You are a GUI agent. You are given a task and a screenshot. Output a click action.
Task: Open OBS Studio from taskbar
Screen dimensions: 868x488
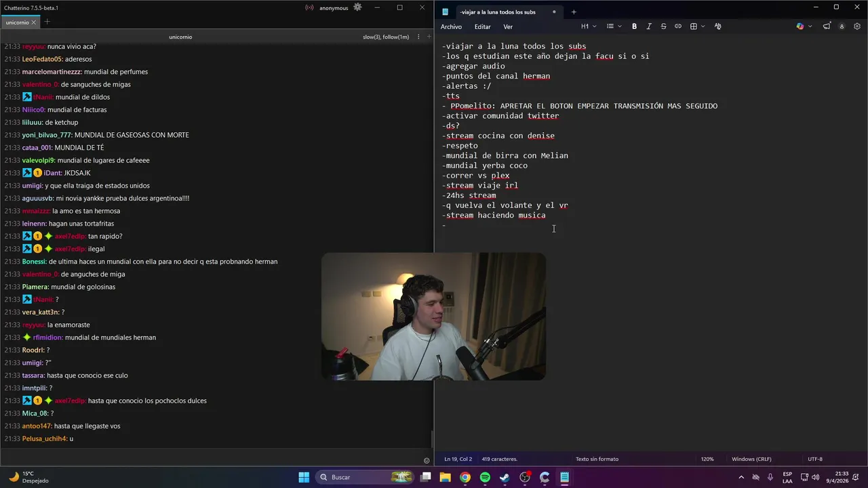tap(525, 477)
